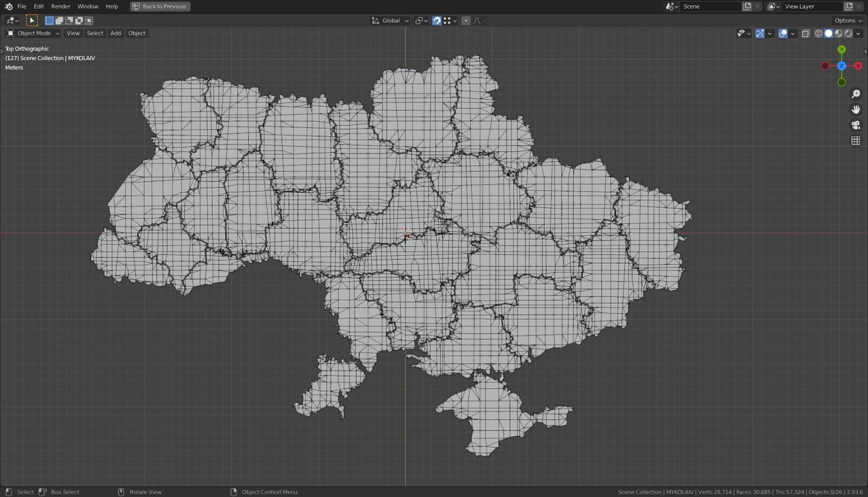The height and width of the screenshot is (497, 868).
Task: Switch to Rendered viewport shading
Action: (848, 33)
